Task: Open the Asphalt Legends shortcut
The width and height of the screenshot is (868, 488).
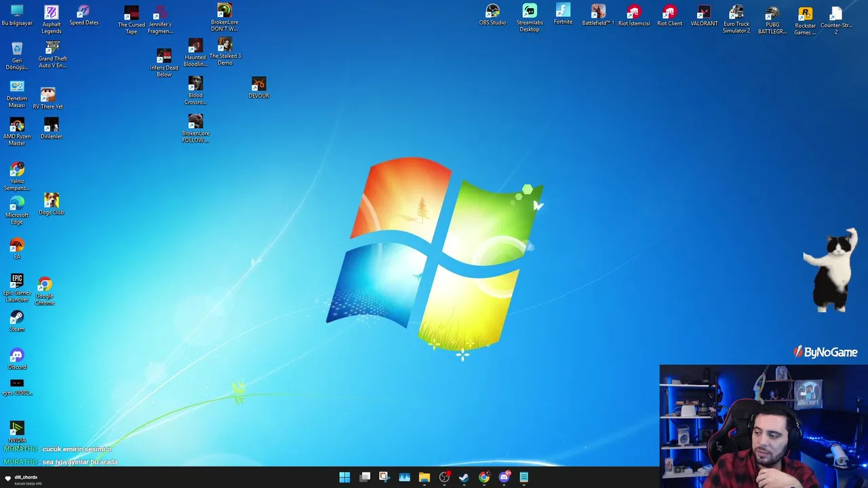Action: pyautogui.click(x=52, y=19)
